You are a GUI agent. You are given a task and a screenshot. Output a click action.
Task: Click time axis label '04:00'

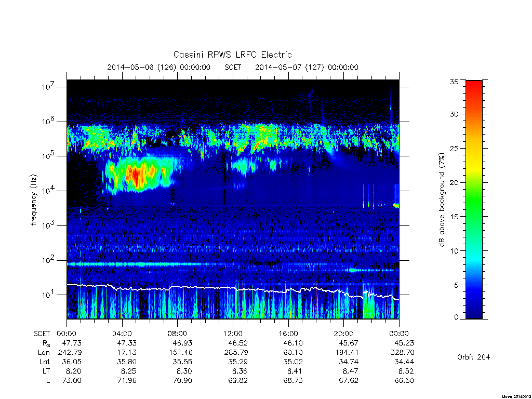(x=122, y=334)
